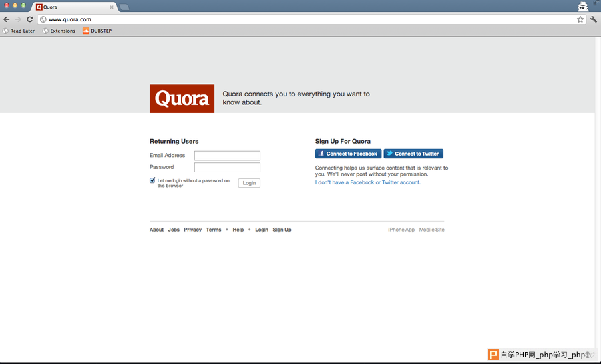Go back using the browser back arrow

7,19
